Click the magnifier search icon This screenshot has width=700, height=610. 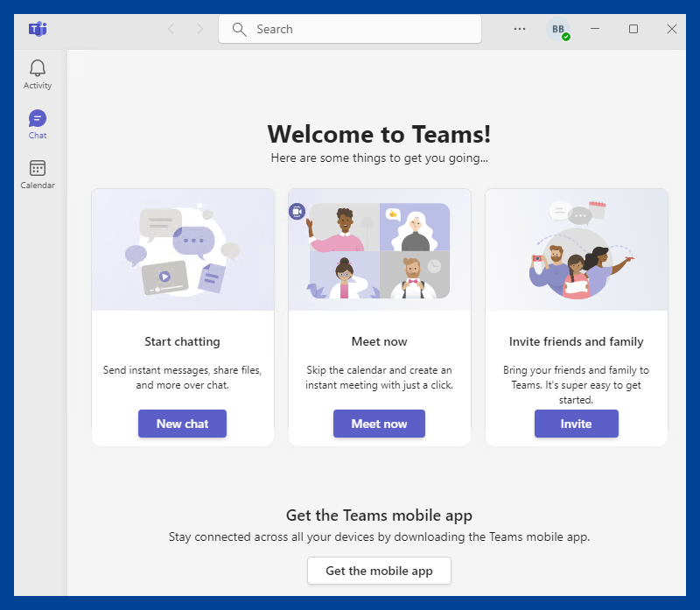tap(239, 30)
